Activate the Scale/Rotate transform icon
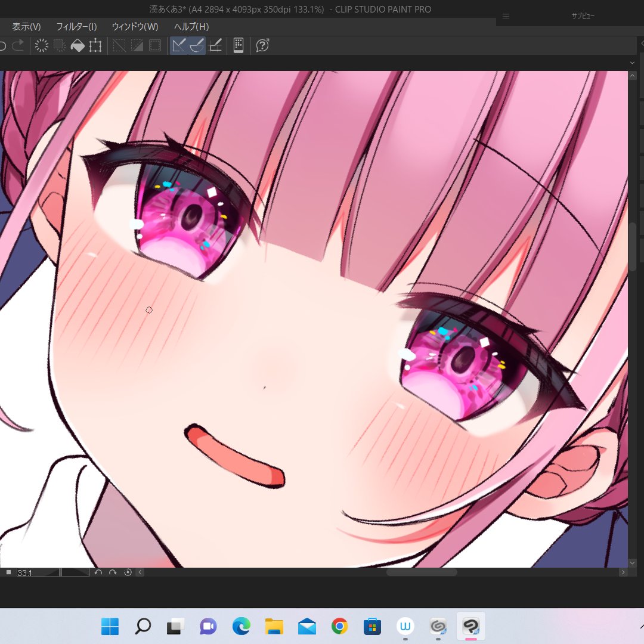 95,45
